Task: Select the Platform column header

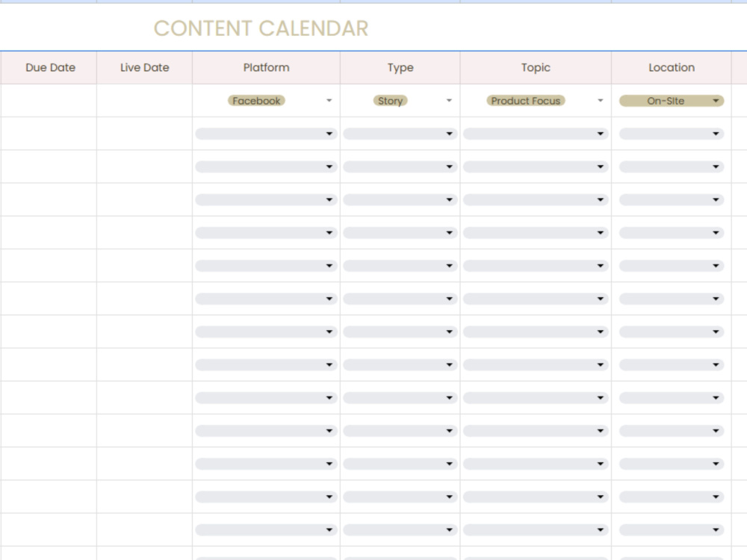Action: point(267,68)
